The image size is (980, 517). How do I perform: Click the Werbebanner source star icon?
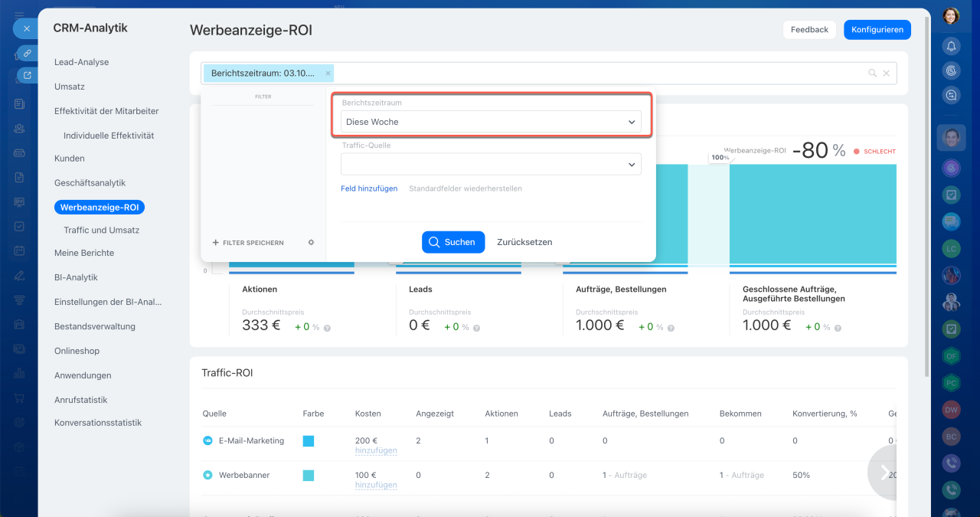[207, 476]
